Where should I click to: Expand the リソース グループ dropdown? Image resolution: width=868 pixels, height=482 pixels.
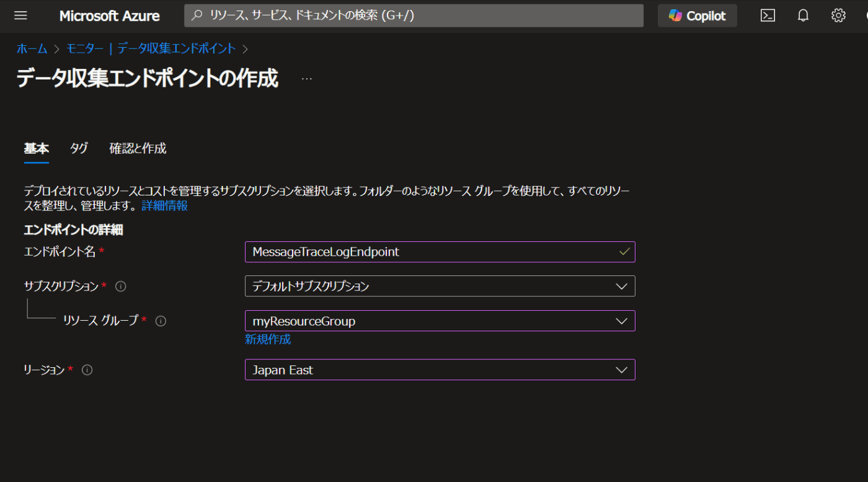(440, 321)
